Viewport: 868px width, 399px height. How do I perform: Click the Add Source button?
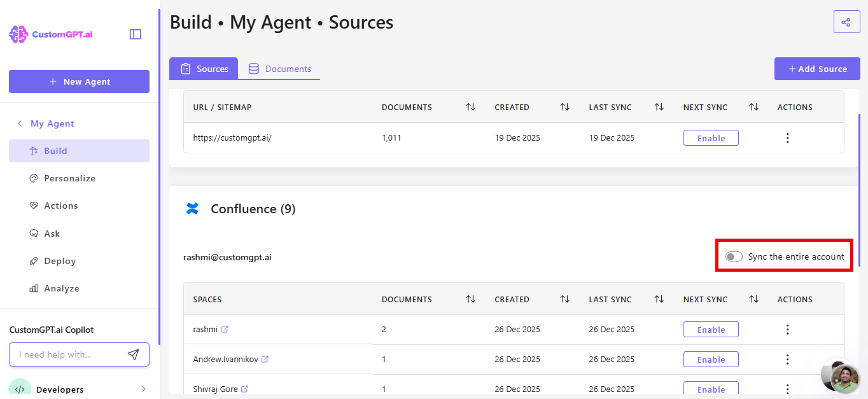point(817,69)
